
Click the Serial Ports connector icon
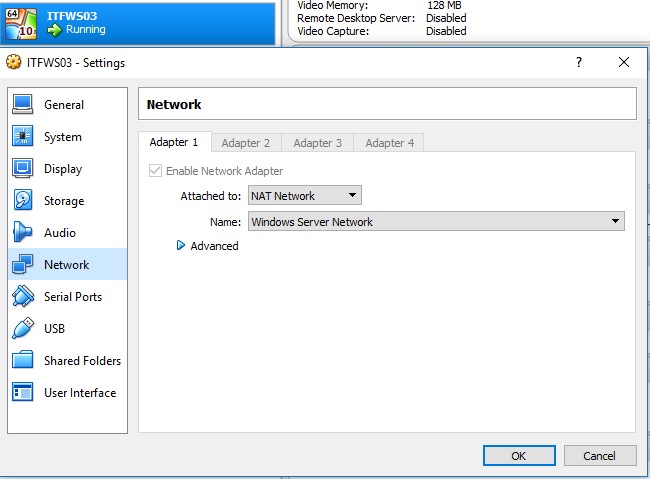(22, 296)
